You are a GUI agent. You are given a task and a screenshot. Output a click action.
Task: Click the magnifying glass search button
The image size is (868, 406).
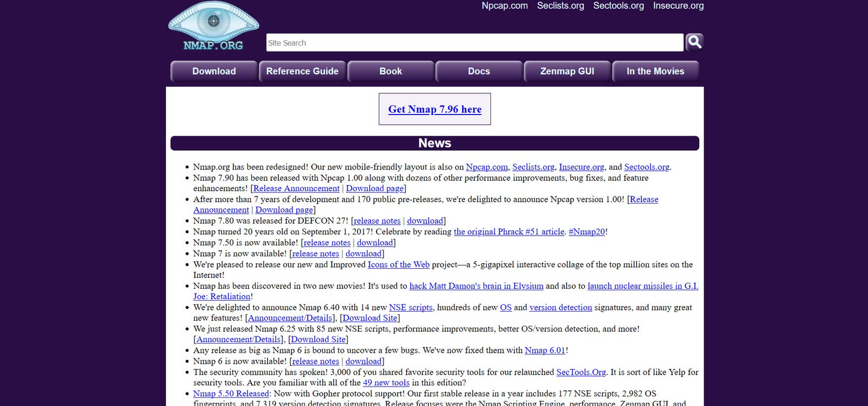point(694,42)
